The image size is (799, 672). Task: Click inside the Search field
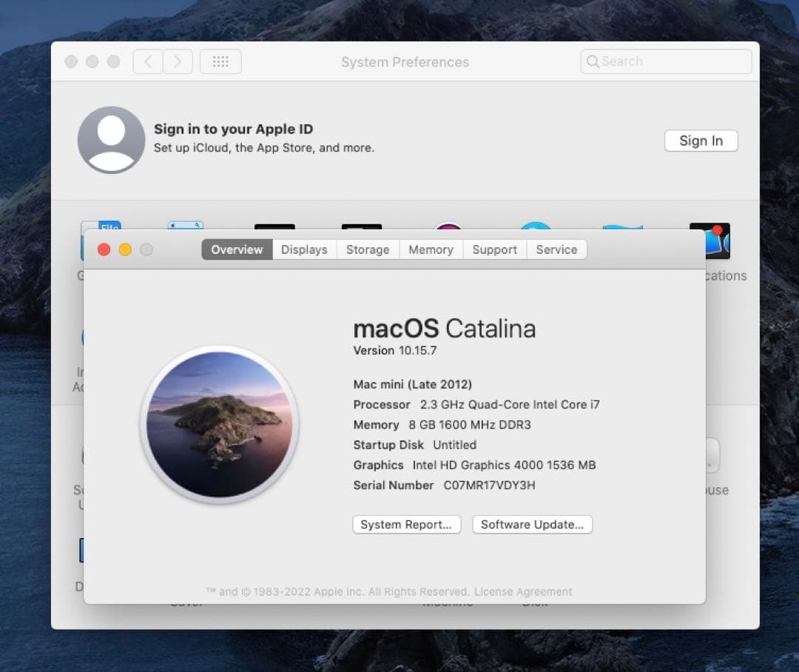point(664,61)
